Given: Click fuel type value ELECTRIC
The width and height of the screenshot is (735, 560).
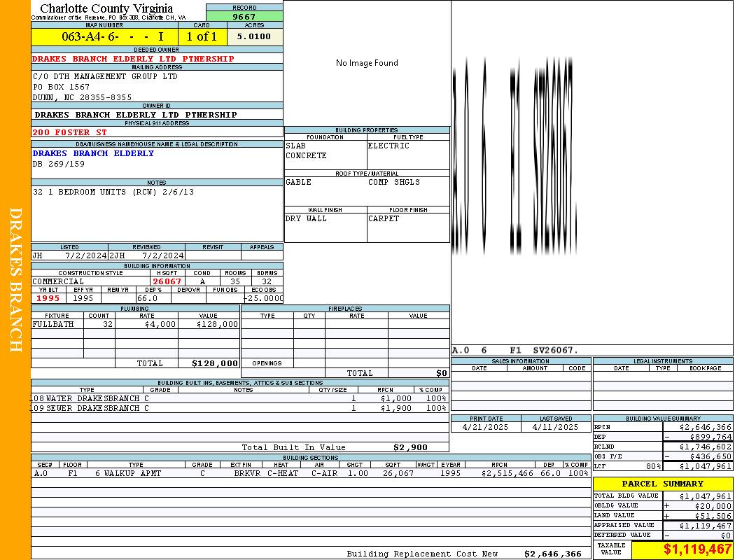Looking at the screenshot, I should pos(388,146).
